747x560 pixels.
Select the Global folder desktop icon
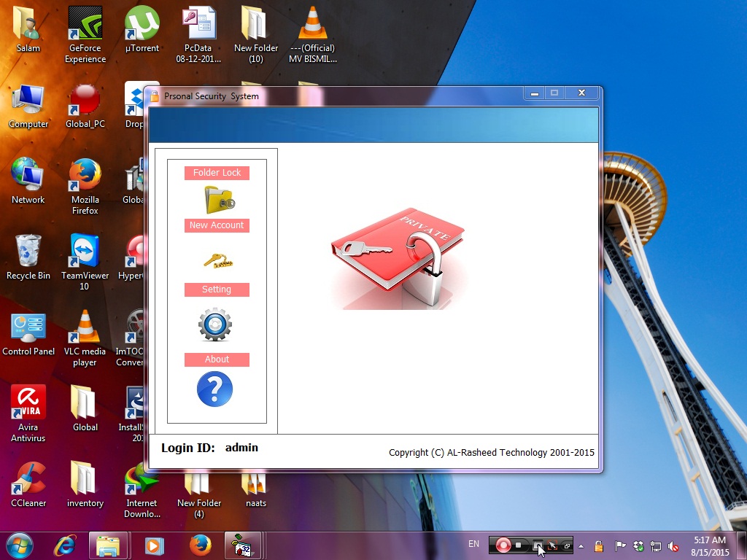coord(85,408)
